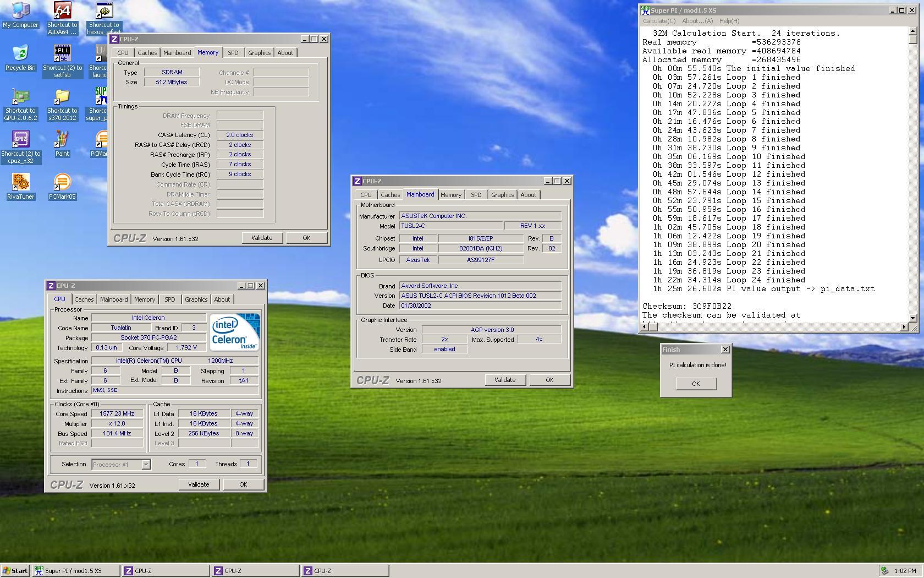
Task: Click Validate in memory CPU-Z window
Action: click(262, 238)
